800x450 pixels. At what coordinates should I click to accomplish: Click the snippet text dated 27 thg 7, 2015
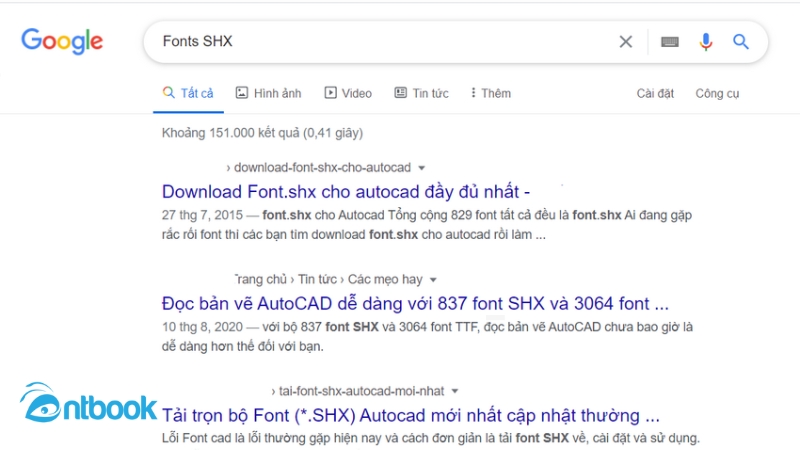427,225
